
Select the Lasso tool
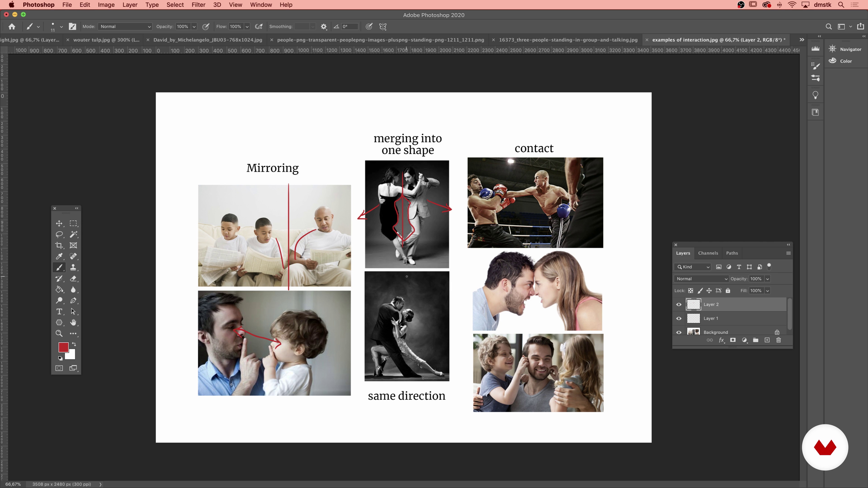point(59,235)
